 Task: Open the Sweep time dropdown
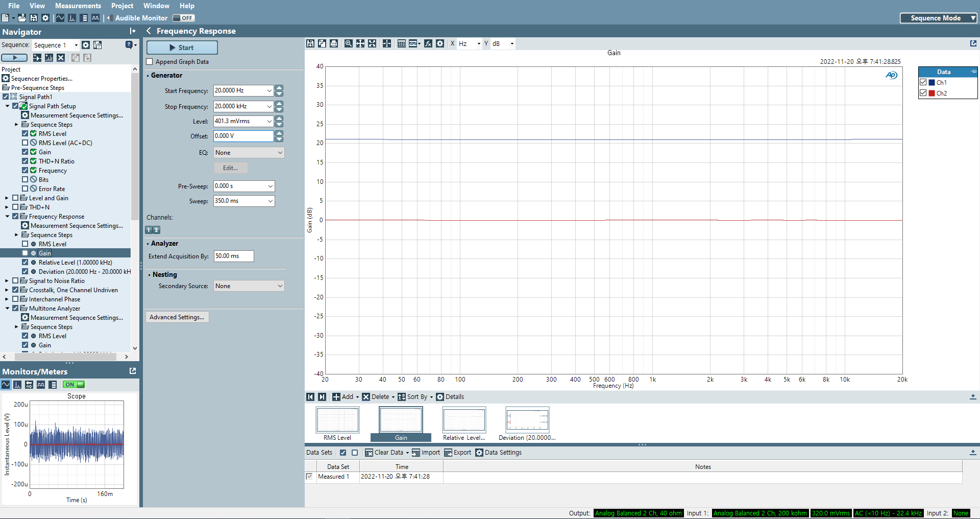[270, 201]
